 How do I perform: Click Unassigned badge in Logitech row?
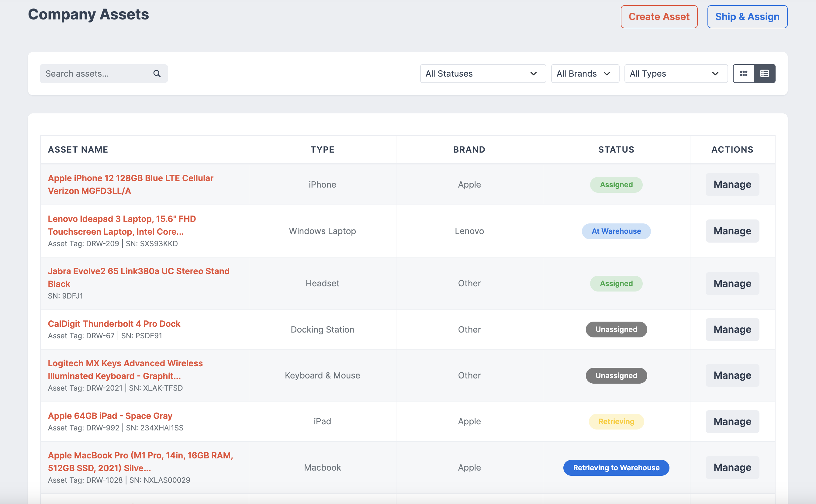coord(616,375)
